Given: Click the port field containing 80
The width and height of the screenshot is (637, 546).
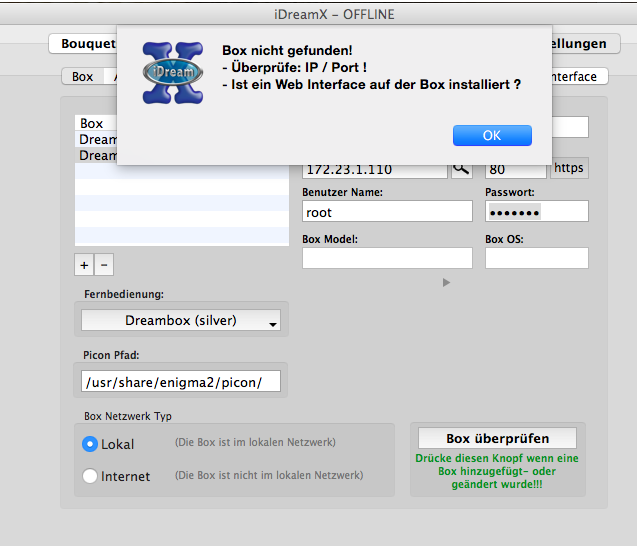Looking at the screenshot, I should pyautogui.click(x=513, y=169).
